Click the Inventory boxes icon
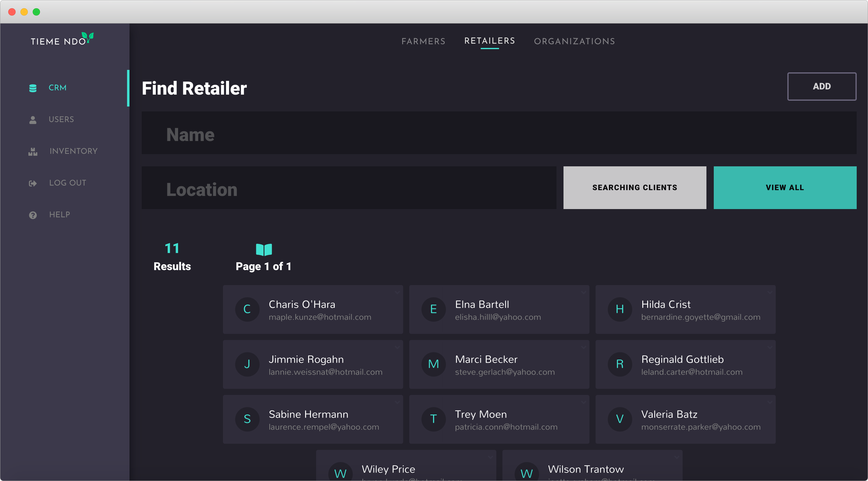868x481 pixels. 33,152
